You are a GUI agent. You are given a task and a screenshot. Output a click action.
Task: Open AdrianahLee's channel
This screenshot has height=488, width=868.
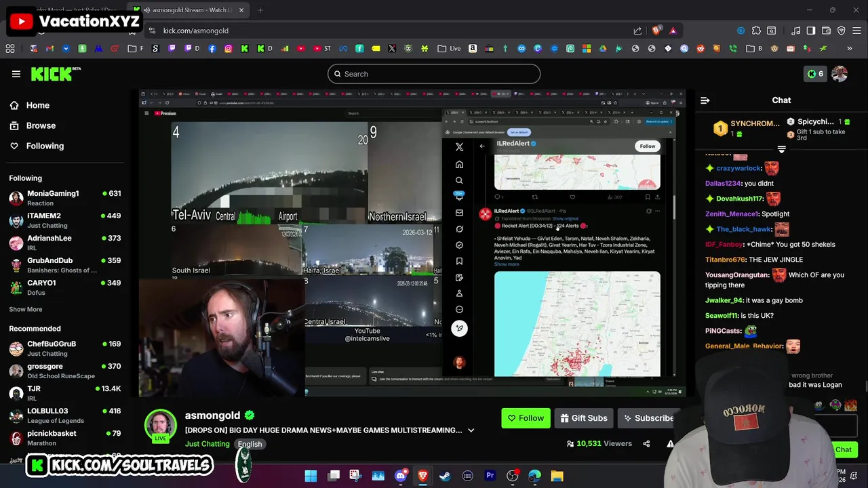[65, 243]
